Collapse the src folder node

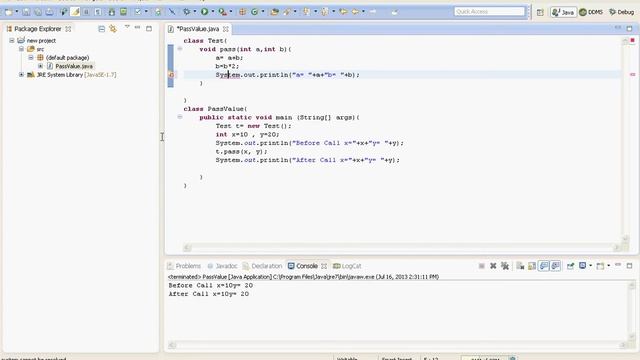[x=21, y=49]
